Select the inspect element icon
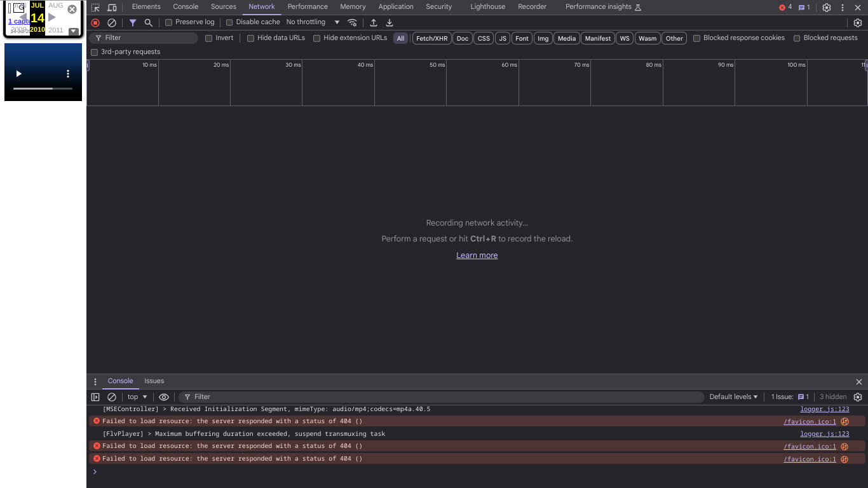The height and width of the screenshot is (488, 868). 95,7
